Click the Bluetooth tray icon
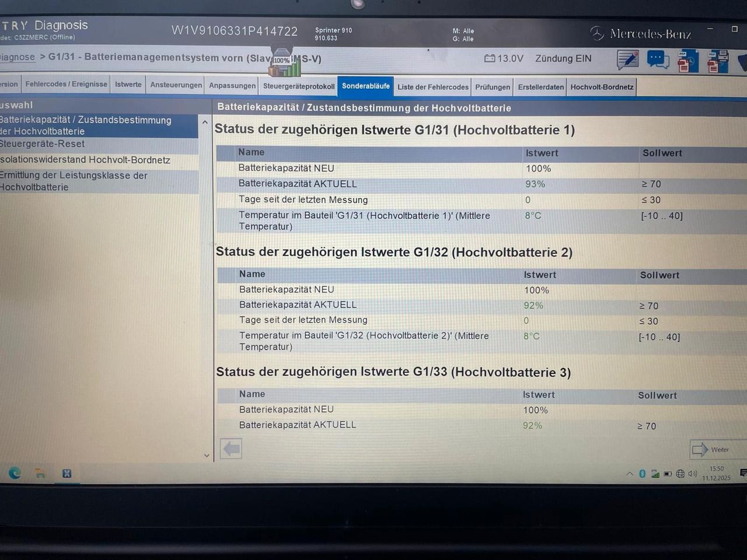The height and width of the screenshot is (560, 747). [x=643, y=474]
